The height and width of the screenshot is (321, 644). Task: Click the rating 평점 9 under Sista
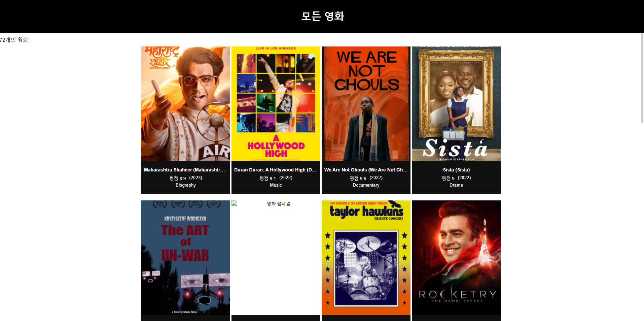tap(448, 178)
